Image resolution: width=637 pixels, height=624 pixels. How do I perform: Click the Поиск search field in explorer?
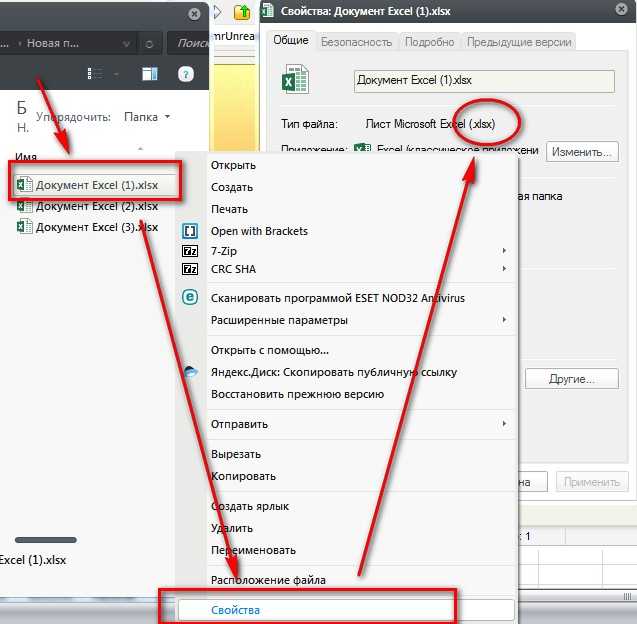click(x=188, y=43)
